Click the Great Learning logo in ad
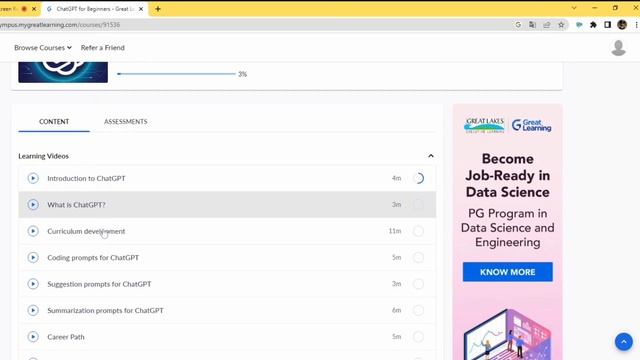The image size is (640, 360). tap(531, 125)
